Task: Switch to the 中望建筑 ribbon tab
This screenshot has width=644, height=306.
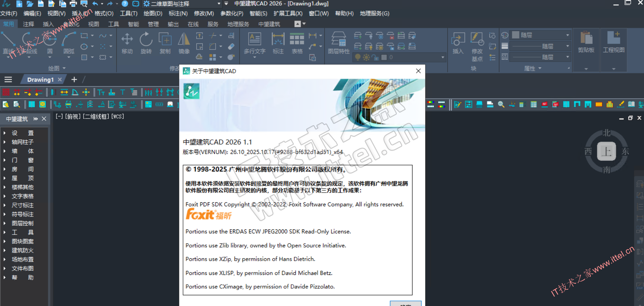Action: [x=269, y=24]
